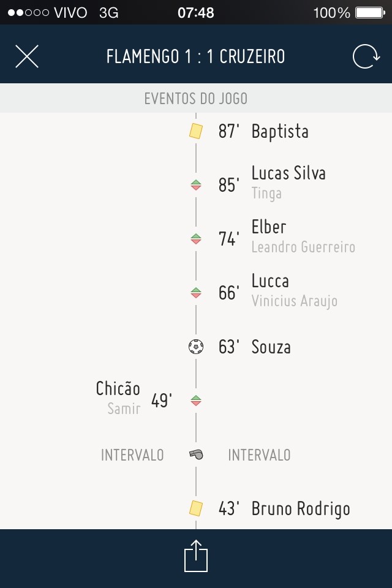Tap yellow card icon at 43'
Image resolution: width=392 pixels, height=588 pixels.
coord(196,508)
